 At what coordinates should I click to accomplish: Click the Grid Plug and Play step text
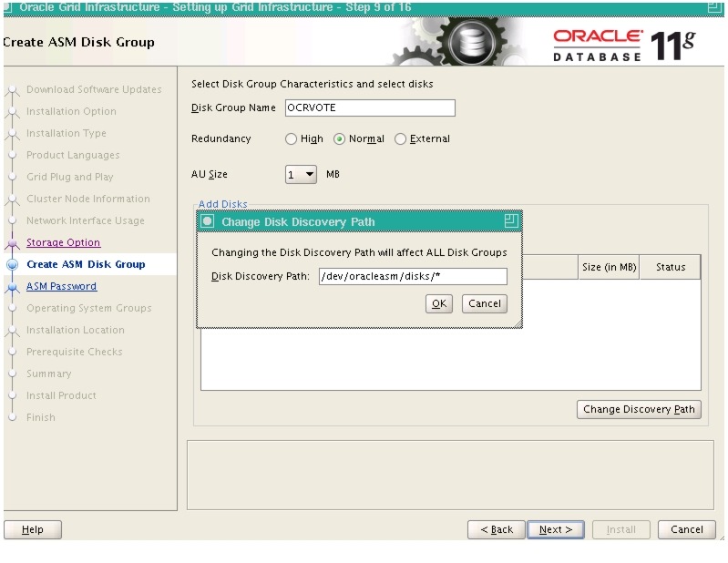pos(69,177)
